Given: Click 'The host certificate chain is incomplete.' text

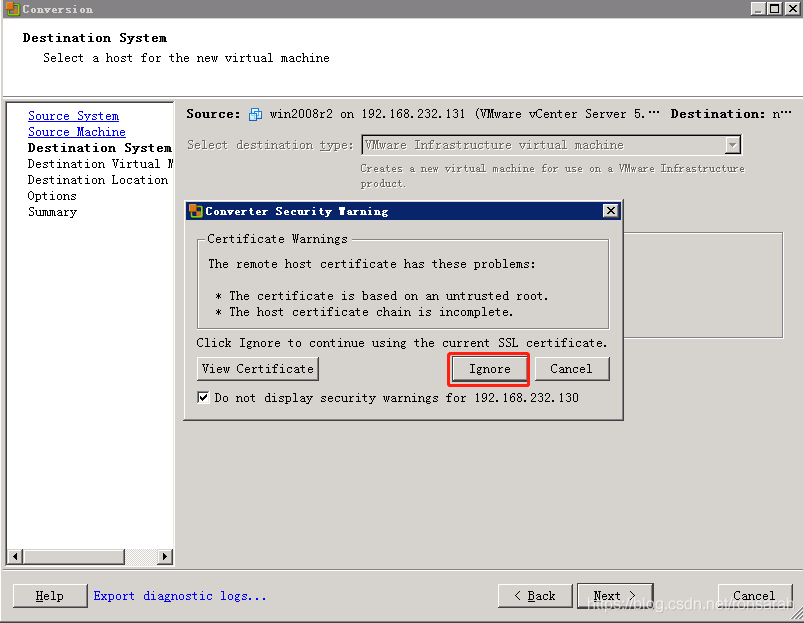Looking at the screenshot, I should [371, 312].
